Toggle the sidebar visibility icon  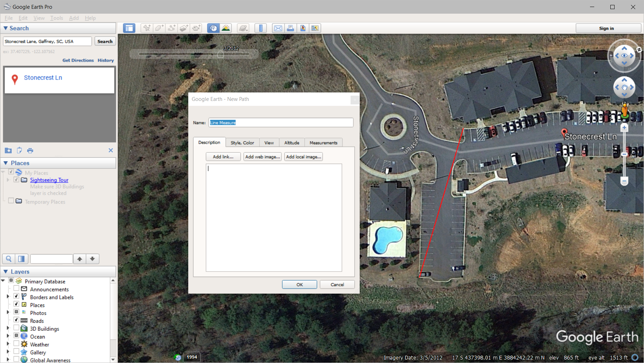pos(129,28)
